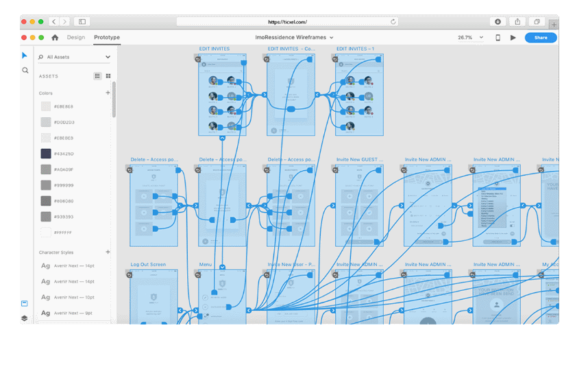Select the Menu artboard title
The width and height of the screenshot is (588, 367).
pos(205,265)
